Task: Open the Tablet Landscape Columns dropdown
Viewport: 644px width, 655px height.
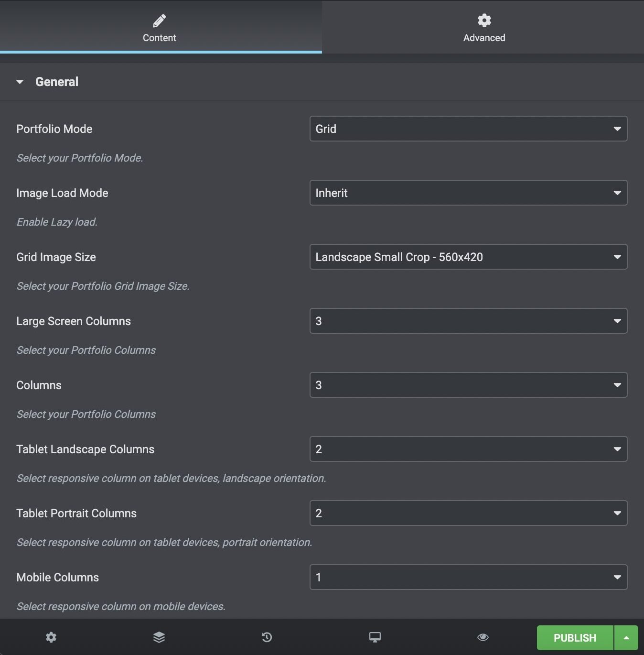Action: tap(468, 449)
